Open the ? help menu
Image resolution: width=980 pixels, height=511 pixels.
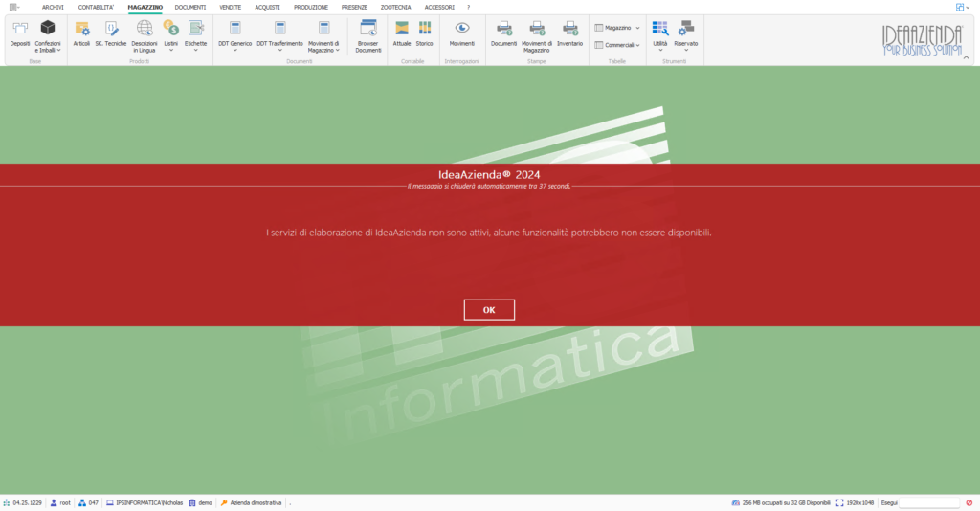tap(468, 8)
